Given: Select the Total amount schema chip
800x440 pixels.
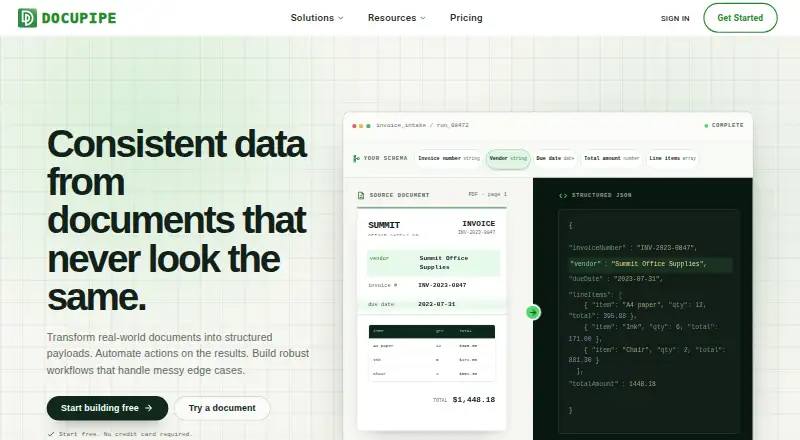Looking at the screenshot, I should coord(611,158).
